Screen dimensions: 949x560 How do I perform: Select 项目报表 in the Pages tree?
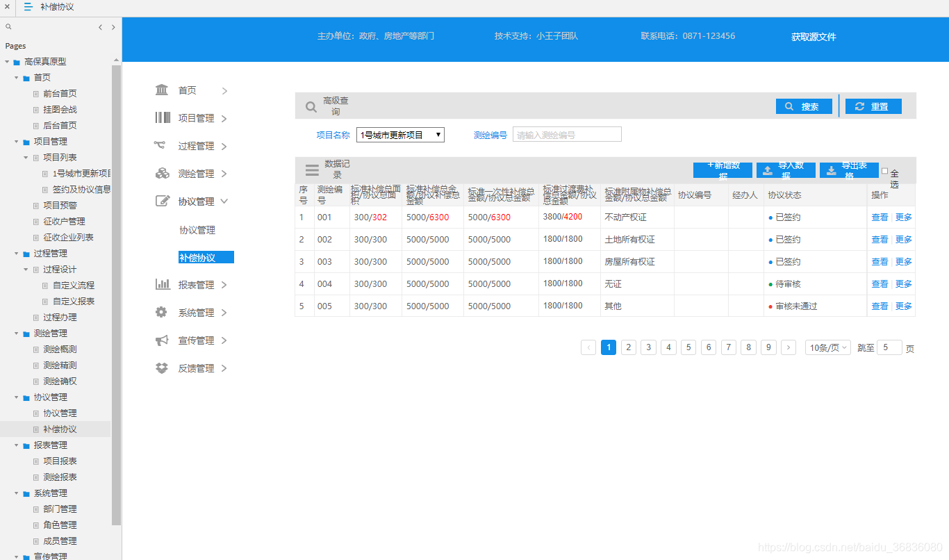click(60, 461)
